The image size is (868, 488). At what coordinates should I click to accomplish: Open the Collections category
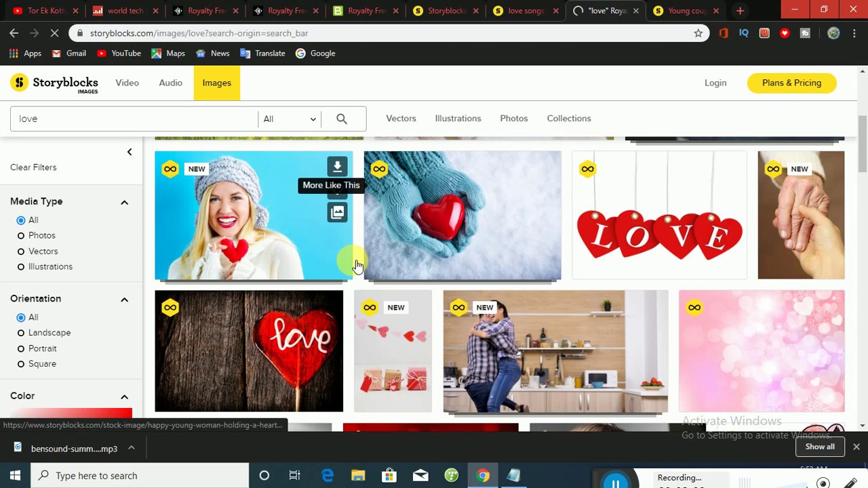click(569, 119)
